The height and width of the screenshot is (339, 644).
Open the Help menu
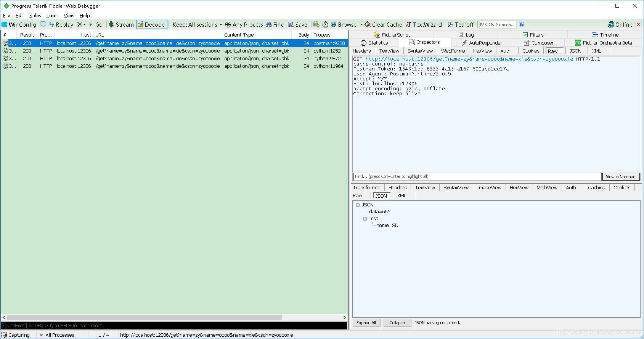(x=85, y=16)
